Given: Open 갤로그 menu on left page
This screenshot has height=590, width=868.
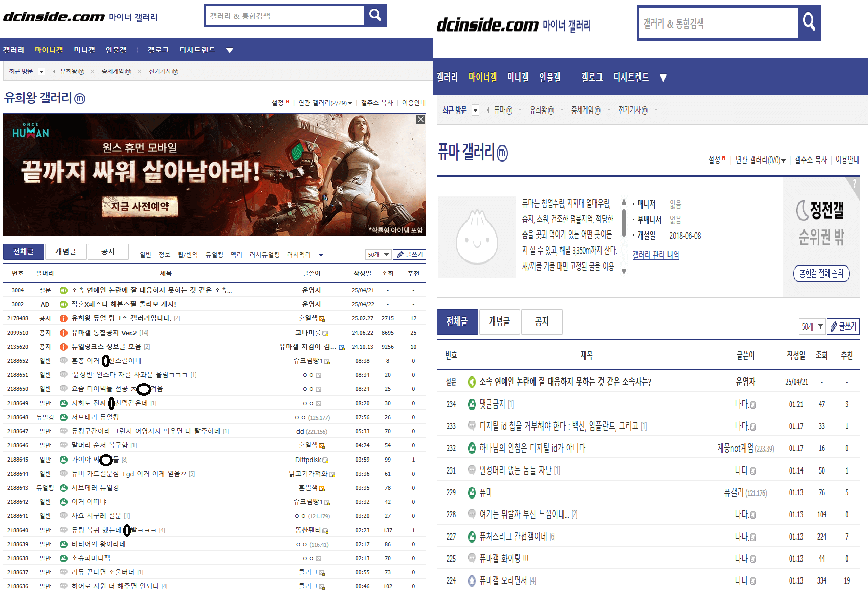Looking at the screenshot, I should tap(158, 50).
